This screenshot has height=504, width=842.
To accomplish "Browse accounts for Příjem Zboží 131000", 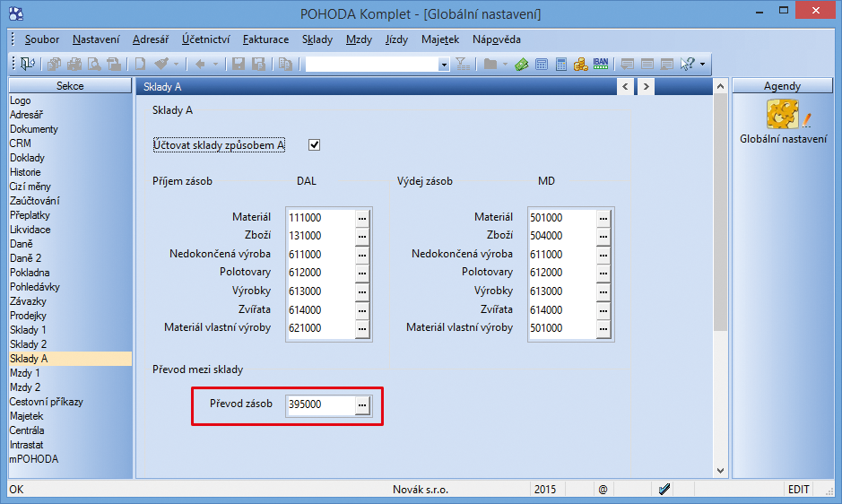I will tap(362, 236).
